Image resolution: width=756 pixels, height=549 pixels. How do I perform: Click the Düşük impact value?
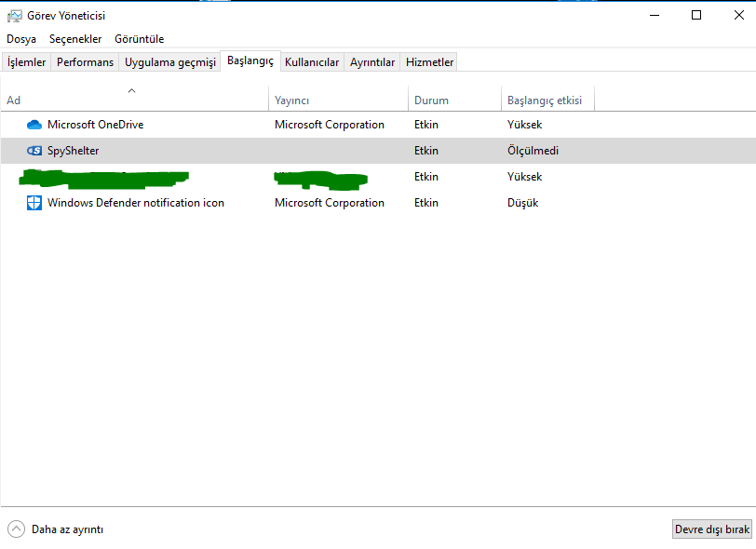pyautogui.click(x=522, y=203)
